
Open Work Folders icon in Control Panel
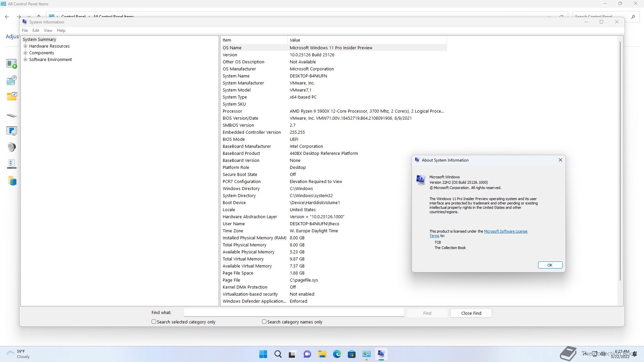[x=11, y=181]
